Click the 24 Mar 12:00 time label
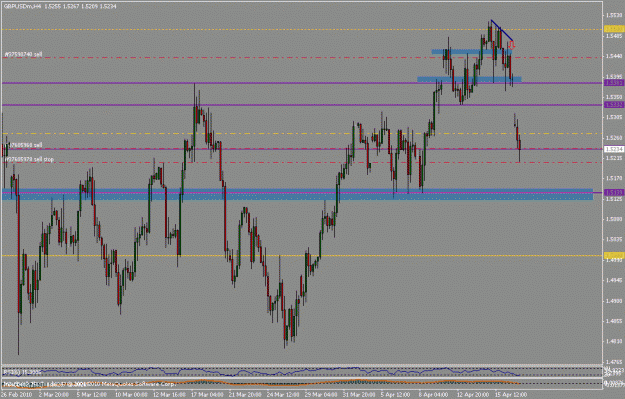This screenshot has height=399, width=625. (x=283, y=395)
